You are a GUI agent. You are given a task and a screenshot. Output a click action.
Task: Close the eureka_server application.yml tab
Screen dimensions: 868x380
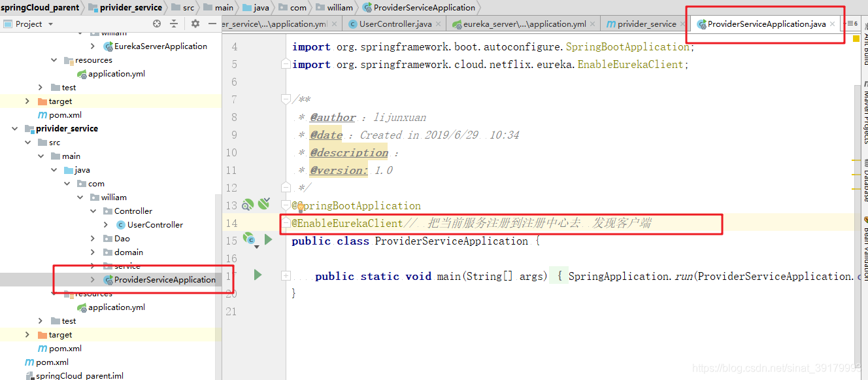[x=593, y=24]
